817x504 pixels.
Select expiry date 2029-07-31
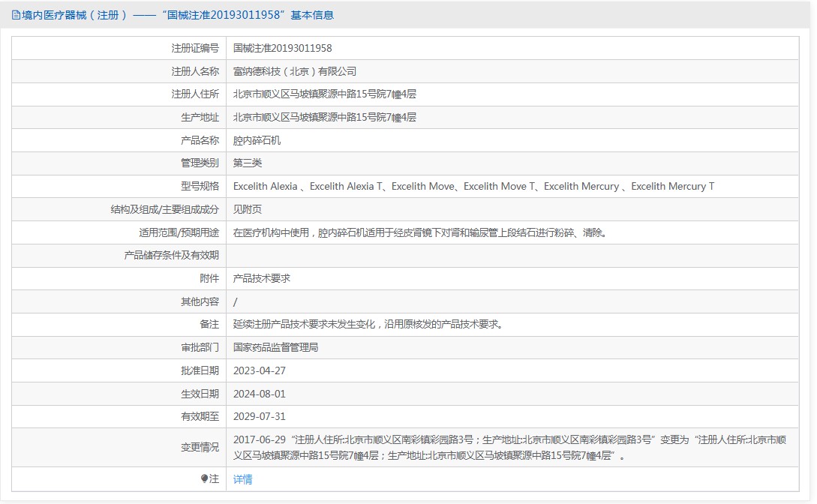coord(259,416)
